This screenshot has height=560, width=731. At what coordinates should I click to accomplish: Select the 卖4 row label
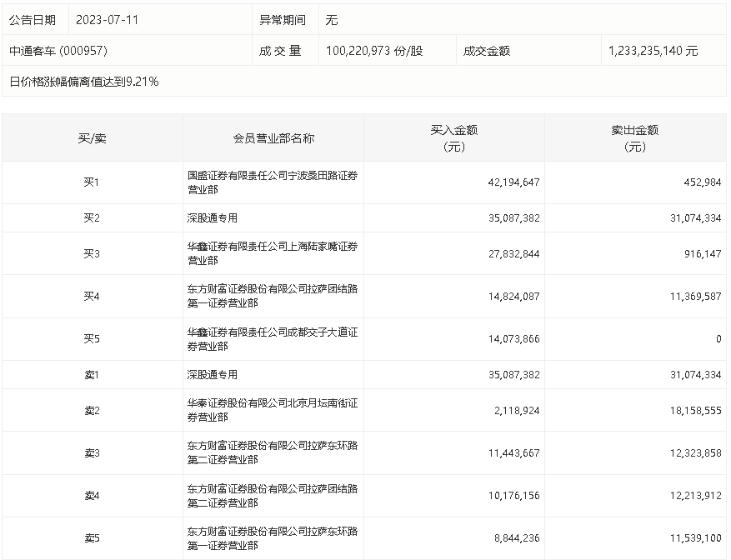pos(92,496)
